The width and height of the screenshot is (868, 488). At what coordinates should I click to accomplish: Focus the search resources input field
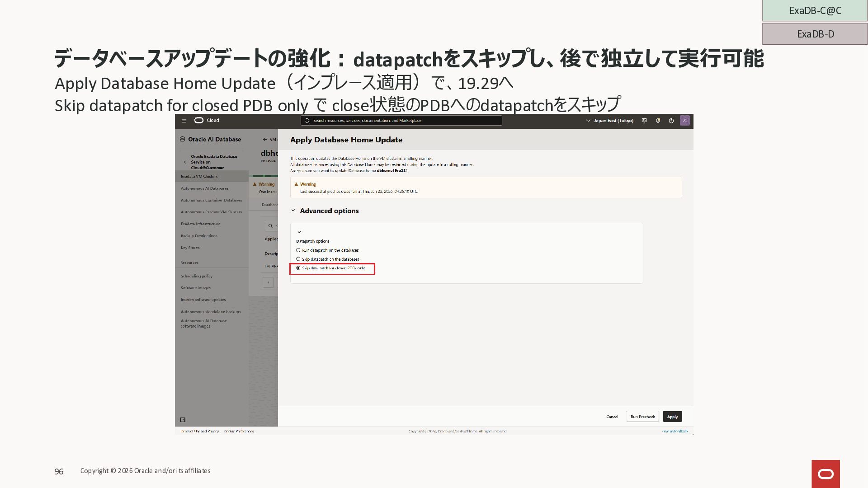[x=402, y=121]
